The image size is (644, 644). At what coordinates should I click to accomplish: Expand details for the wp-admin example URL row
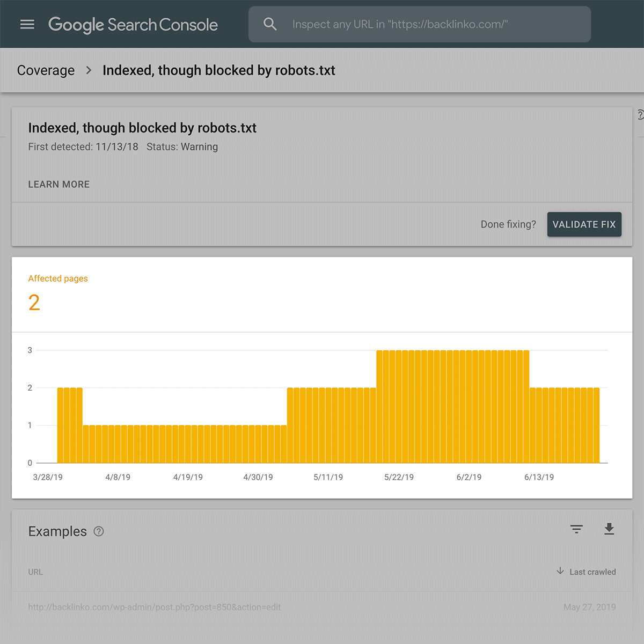(155, 607)
